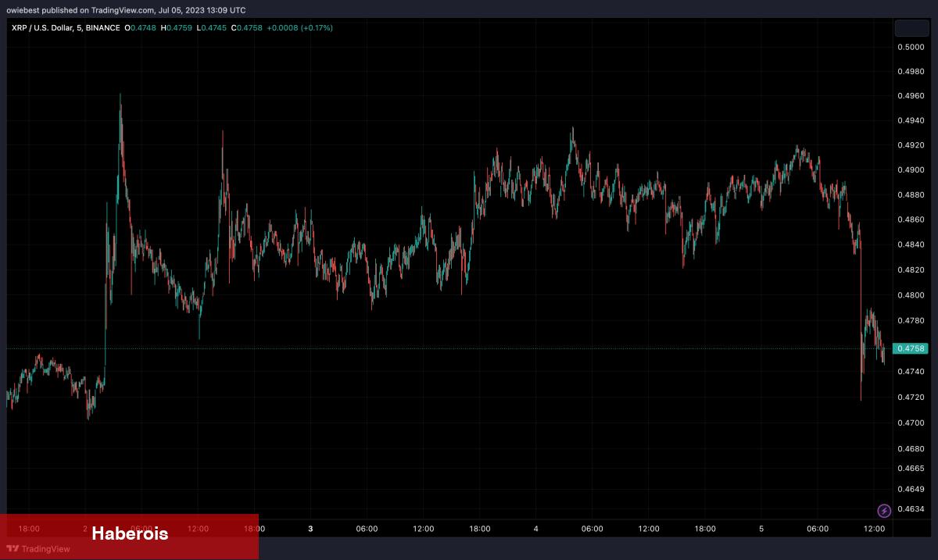Click the 0.4700 price axis label

click(911, 423)
